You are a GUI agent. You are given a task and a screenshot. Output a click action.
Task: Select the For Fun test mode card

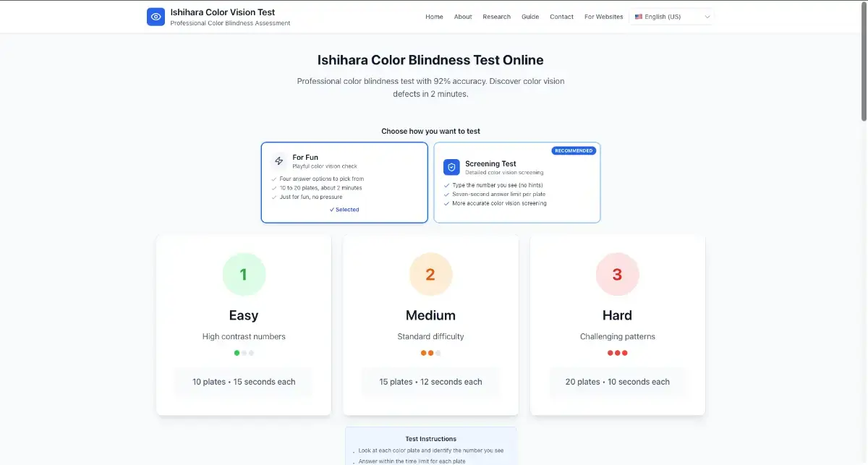[344, 182]
